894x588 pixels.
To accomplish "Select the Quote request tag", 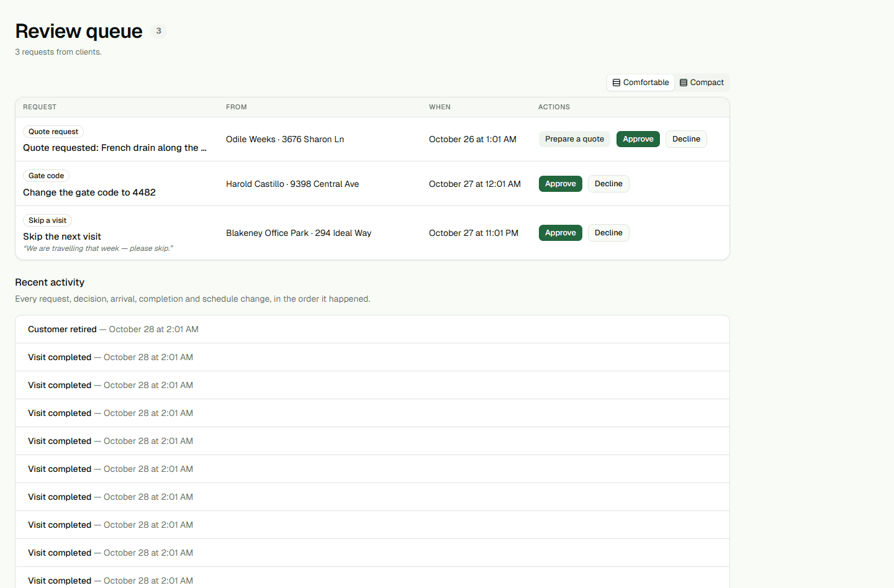I will click(53, 132).
